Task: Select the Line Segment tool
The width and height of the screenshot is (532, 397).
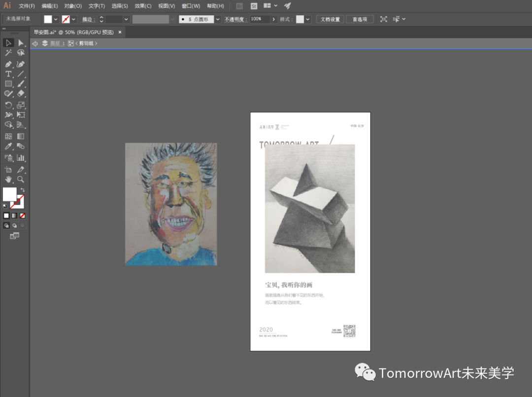Action: click(21, 74)
